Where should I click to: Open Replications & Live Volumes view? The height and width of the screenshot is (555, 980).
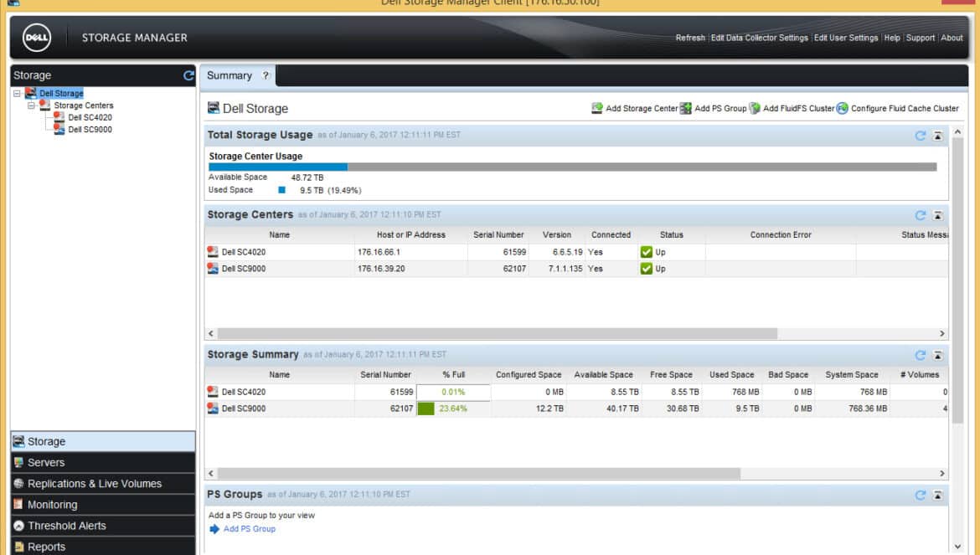[x=103, y=484]
